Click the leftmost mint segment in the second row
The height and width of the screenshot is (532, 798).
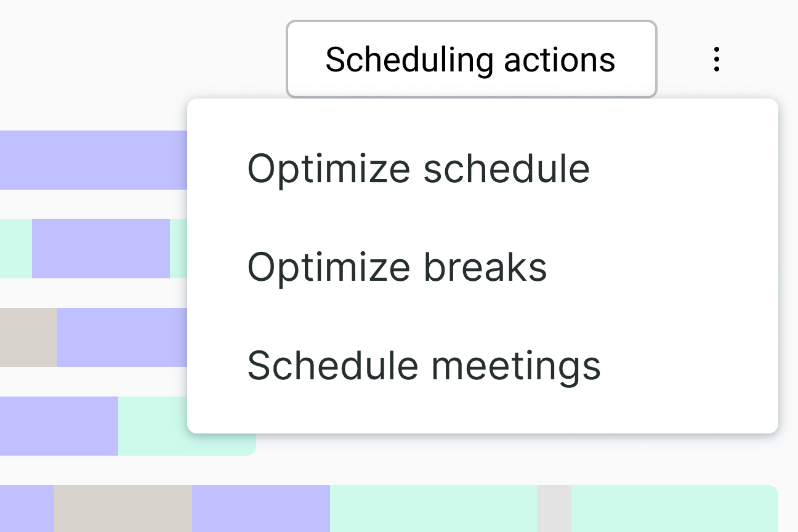[x=15, y=248]
